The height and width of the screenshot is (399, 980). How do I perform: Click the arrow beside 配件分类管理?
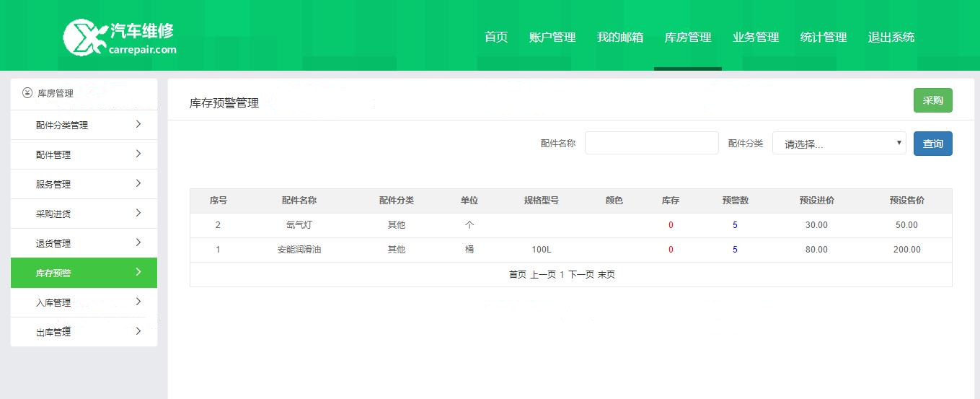pos(138,124)
